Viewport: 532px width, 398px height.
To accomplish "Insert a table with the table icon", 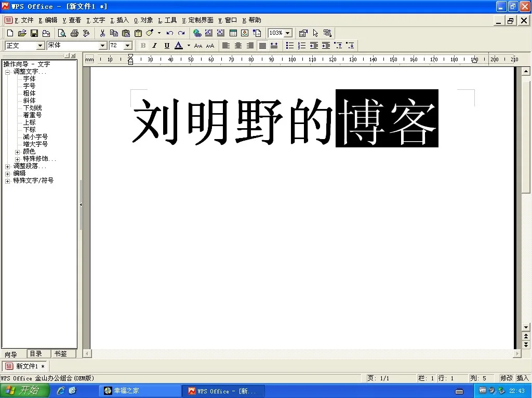I will [233, 33].
